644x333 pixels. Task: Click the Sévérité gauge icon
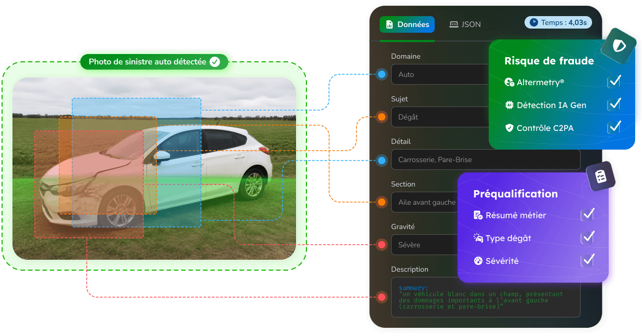pyautogui.click(x=478, y=261)
